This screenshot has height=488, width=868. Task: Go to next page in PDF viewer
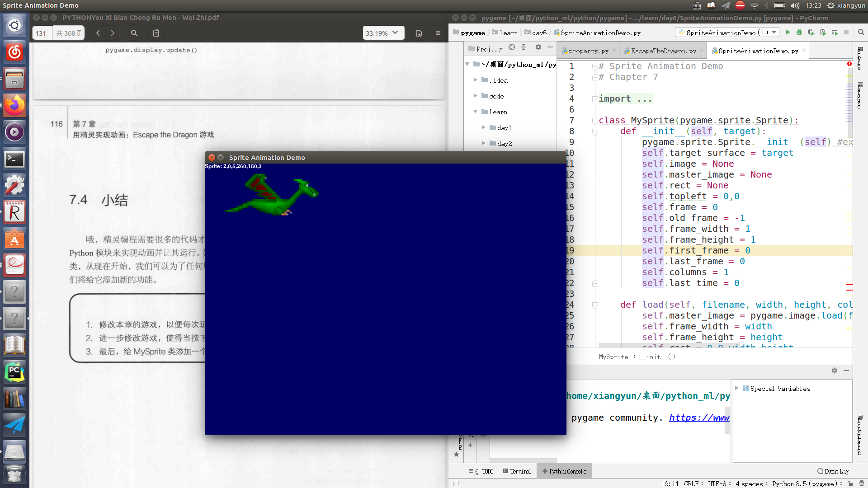[x=113, y=33]
